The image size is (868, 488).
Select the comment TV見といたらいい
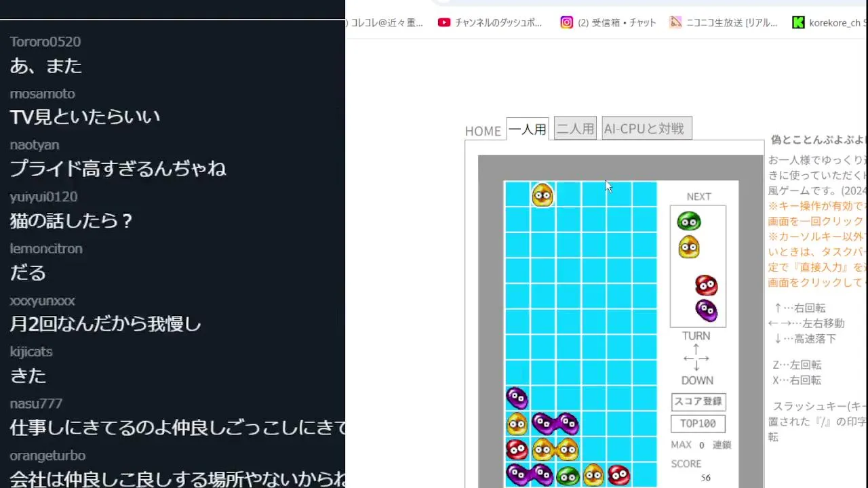85,117
